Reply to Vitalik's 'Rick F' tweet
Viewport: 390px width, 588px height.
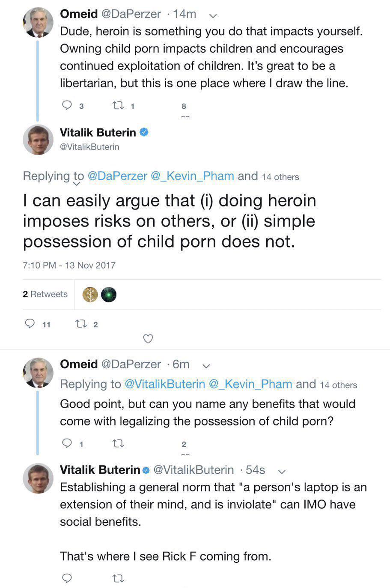point(67,578)
